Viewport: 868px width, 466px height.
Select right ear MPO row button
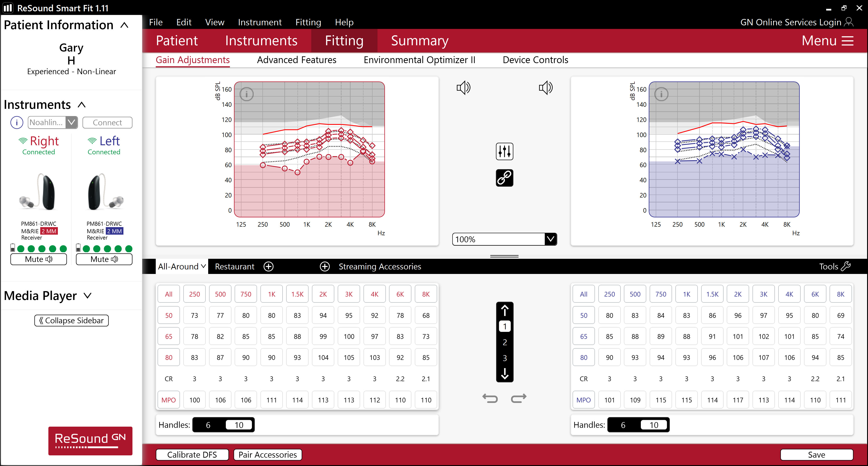168,399
